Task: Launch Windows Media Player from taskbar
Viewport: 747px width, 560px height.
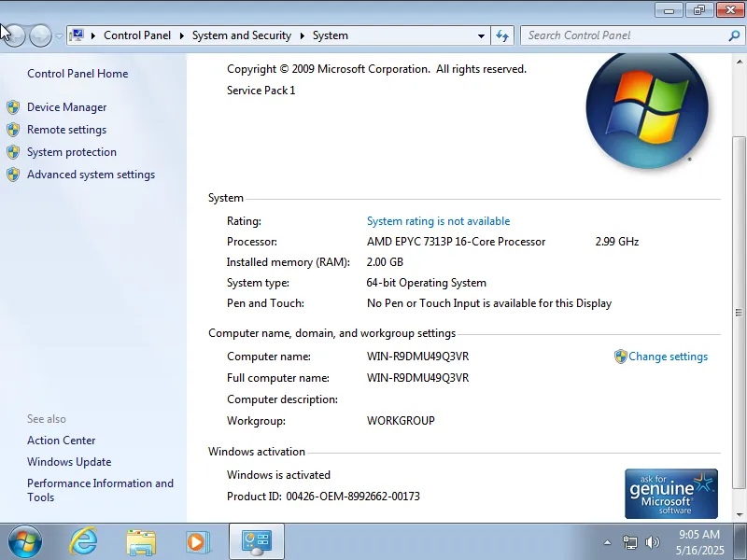Action: 198,542
